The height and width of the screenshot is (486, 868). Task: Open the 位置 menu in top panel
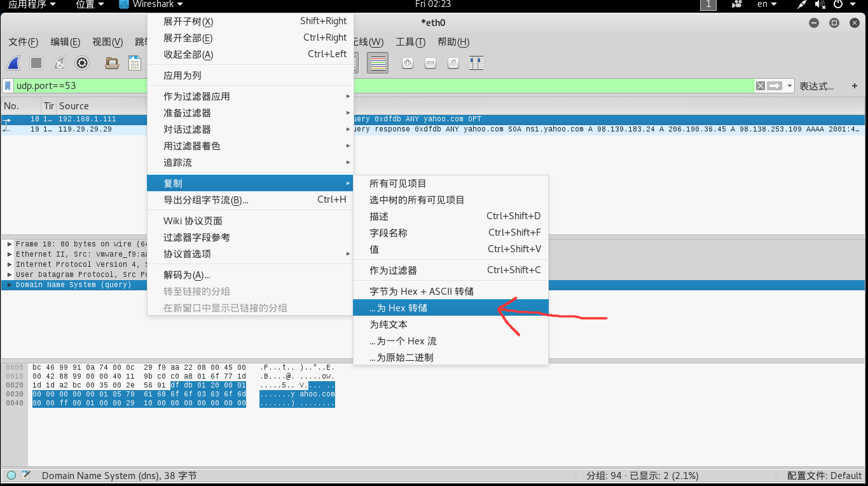90,4
